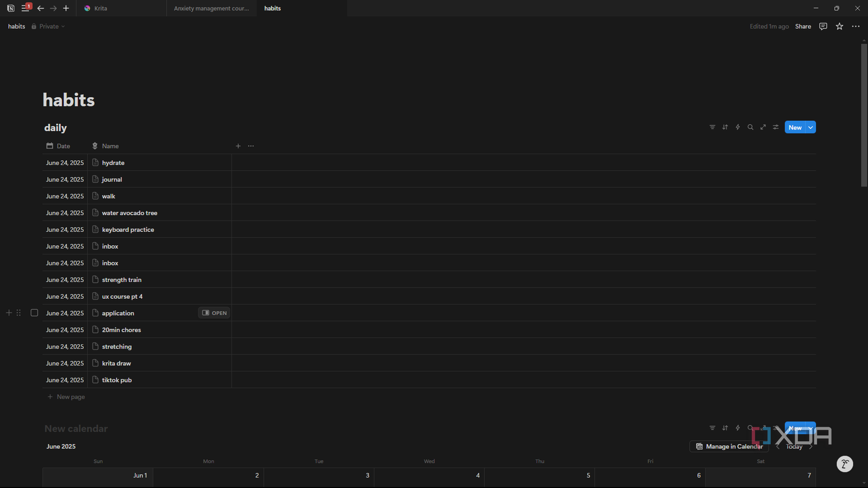Sort the New calendar database

(725, 428)
